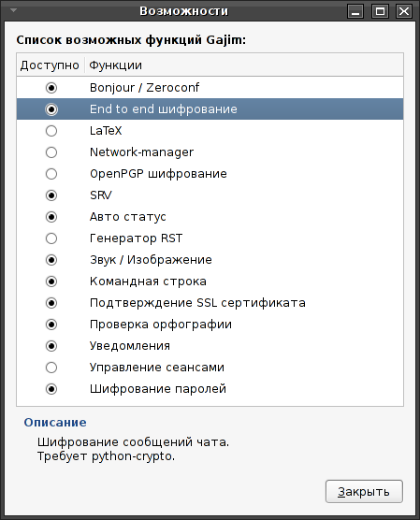This screenshot has height=520, width=420.
Task: Select the Шифрование паролей row text
Action: 158,389
